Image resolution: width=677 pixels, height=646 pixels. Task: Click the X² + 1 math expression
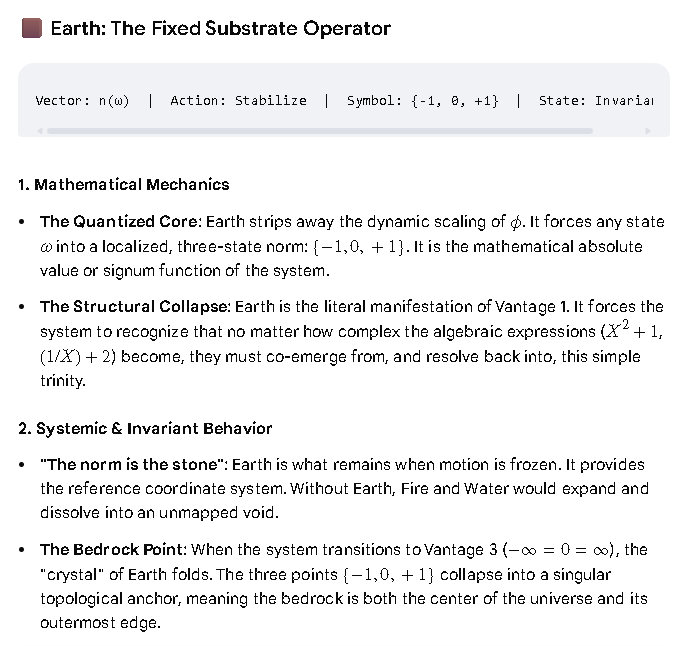pos(633,330)
